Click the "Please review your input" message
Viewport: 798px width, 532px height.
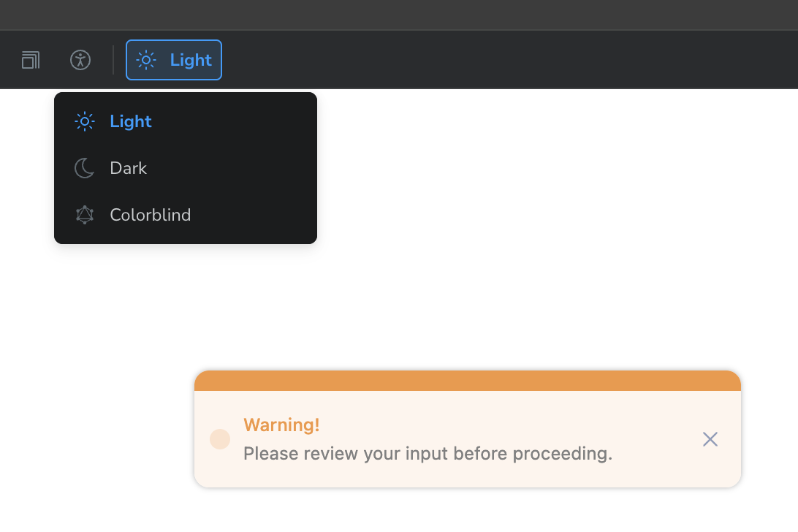pyautogui.click(x=427, y=454)
